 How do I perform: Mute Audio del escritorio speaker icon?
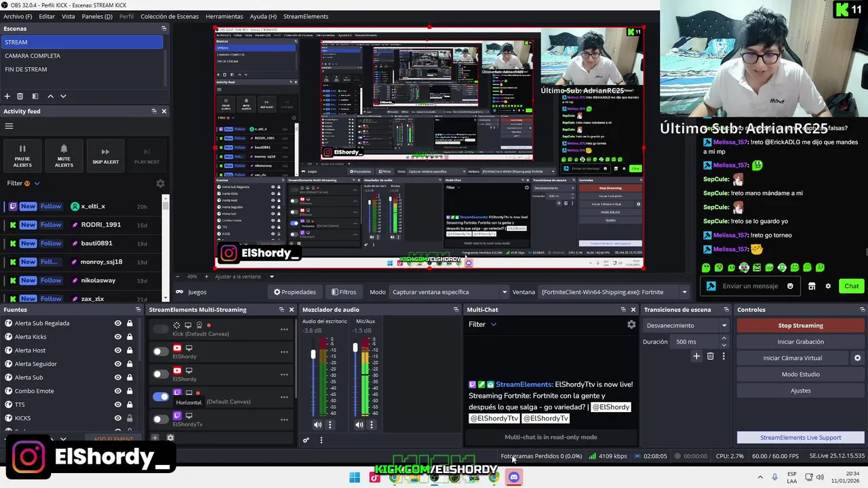pyautogui.click(x=317, y=425)
